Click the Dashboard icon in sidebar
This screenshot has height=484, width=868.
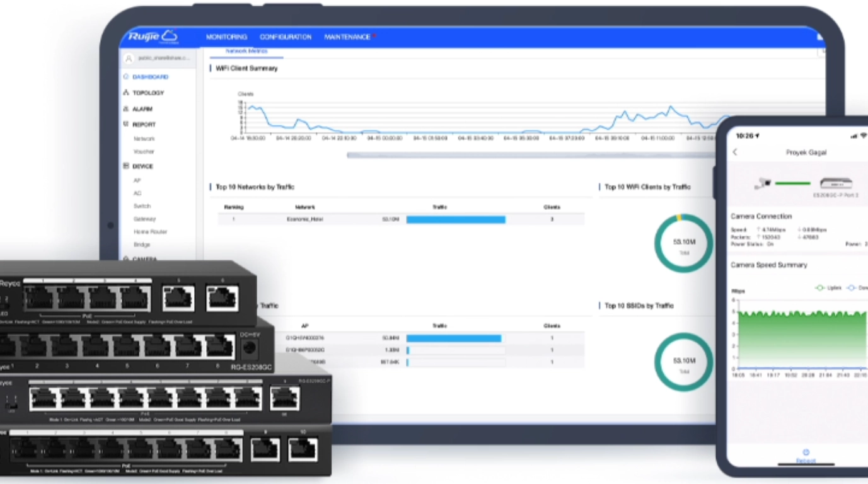coord(126,77)
